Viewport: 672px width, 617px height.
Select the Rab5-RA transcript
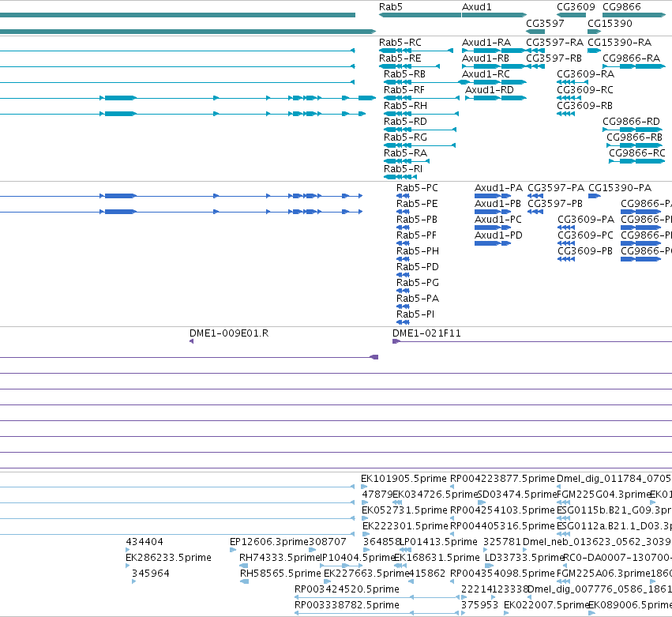(x=407, y=161)
